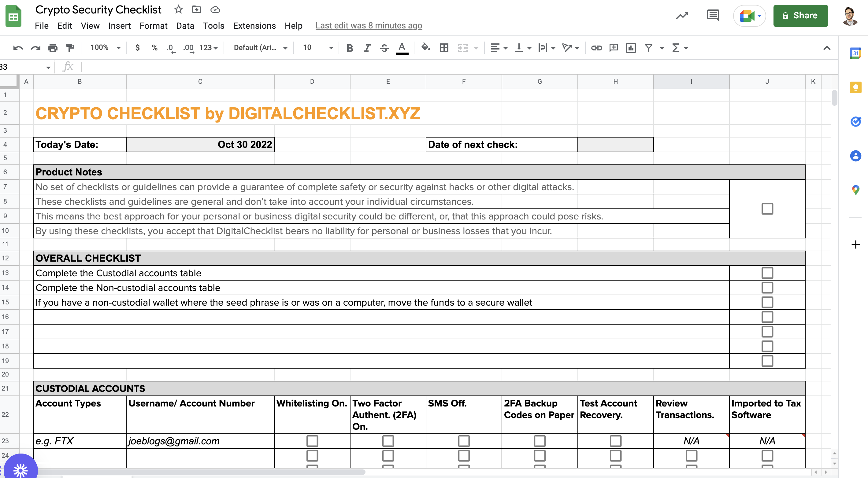This screenshot has height=478, width=868.
Task: Check the Product Notes acknowledgment checkbox
Action: [767, 209]
